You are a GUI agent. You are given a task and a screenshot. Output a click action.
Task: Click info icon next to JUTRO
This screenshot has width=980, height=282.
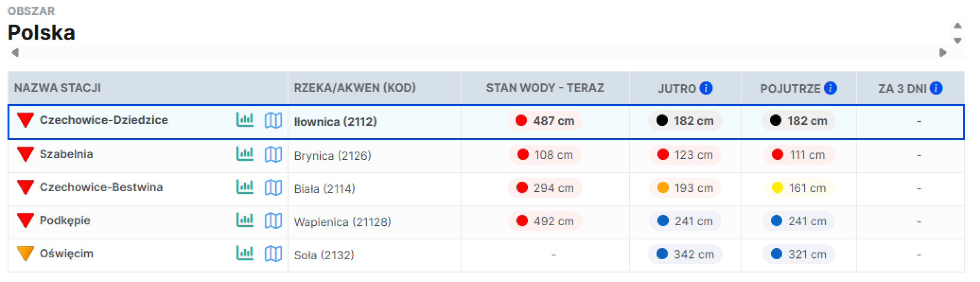pyautogui.click(x=706, y=88)
